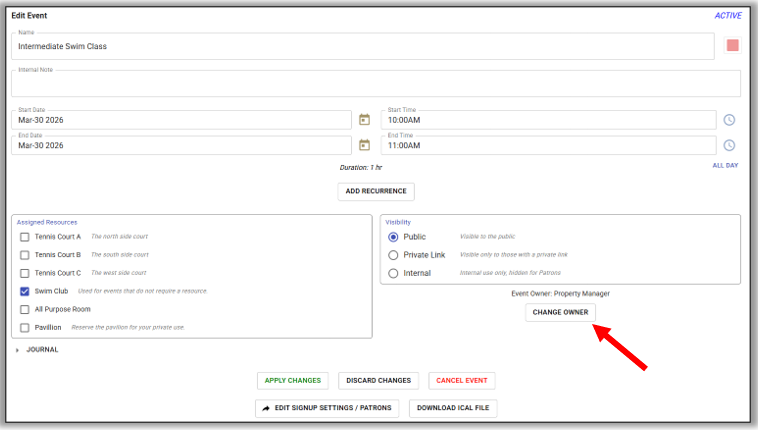Click the Change Owner button
Viewport: 758px width, 430px height.
(x=560, y=312)
